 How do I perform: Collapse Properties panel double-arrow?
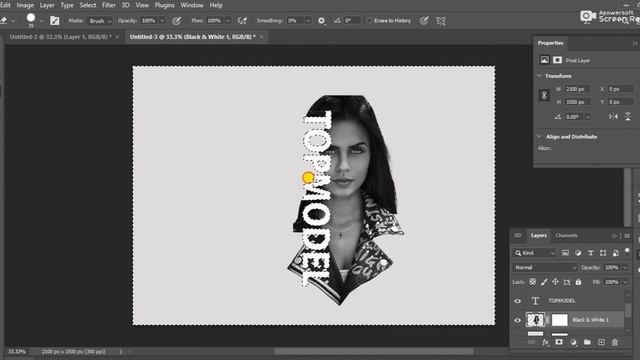click(x=635, y=43)
